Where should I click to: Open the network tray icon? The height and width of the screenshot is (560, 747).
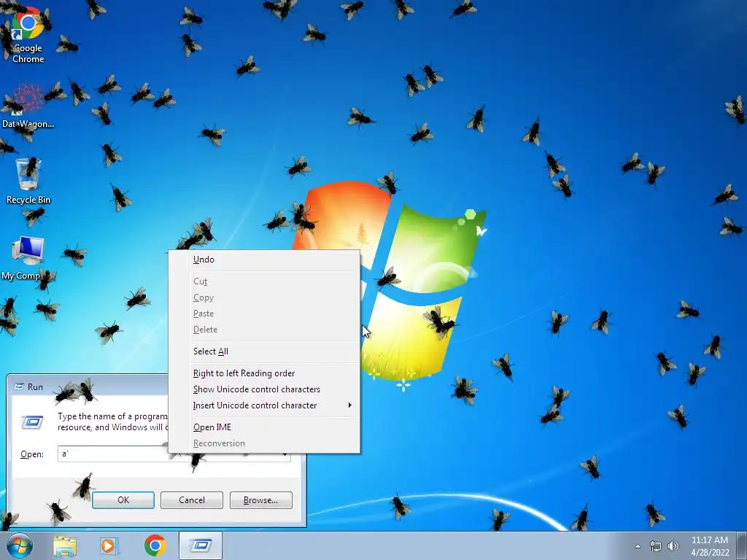click(656, 546)
